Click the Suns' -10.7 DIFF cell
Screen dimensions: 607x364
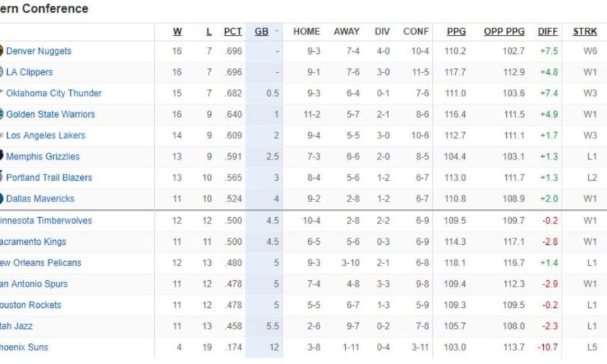click(x=548, y=347)
